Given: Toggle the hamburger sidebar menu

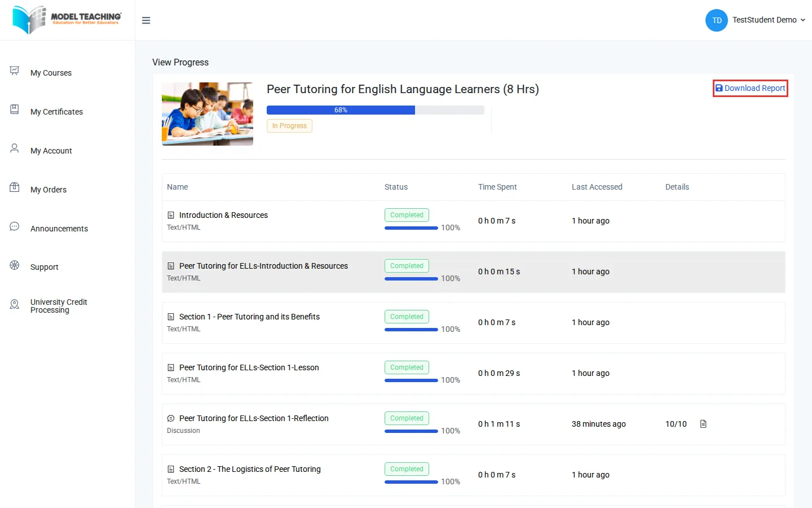Looking at the screenshot, I should click(x=146, y=20).
